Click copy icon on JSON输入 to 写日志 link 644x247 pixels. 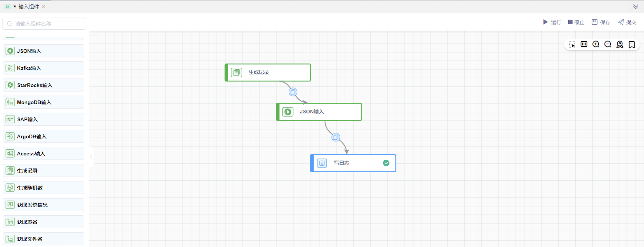pyautogui.click(x=335, y=137)
